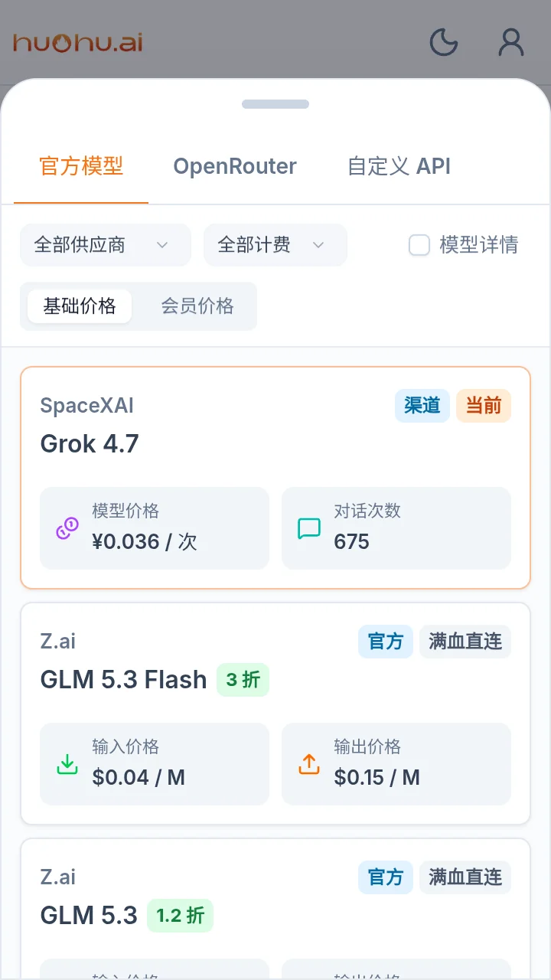
Task: Select the Grok 4.7 model card
Action: pyautogui.click(x=275, y=478)
